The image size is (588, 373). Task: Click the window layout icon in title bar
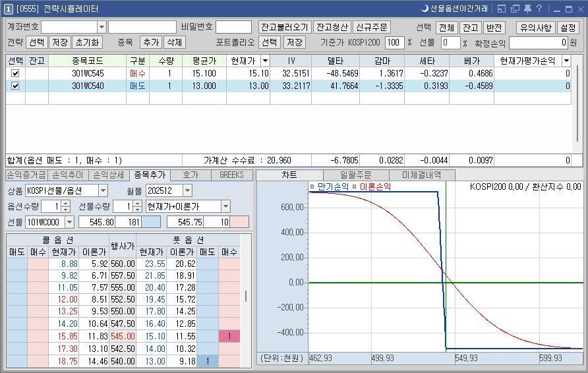[x=502, y=9]
